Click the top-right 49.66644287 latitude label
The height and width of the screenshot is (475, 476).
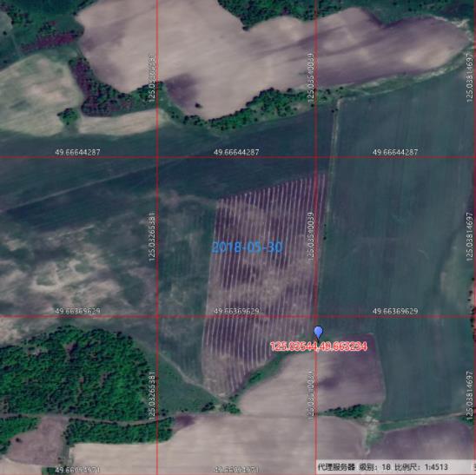[x=395, y=152]
